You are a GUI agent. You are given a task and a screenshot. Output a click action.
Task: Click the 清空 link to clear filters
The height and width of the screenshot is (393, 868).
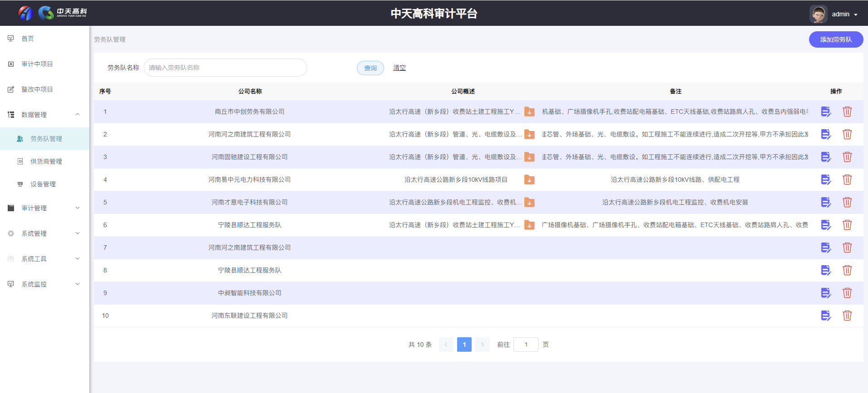tap(399, 68)
